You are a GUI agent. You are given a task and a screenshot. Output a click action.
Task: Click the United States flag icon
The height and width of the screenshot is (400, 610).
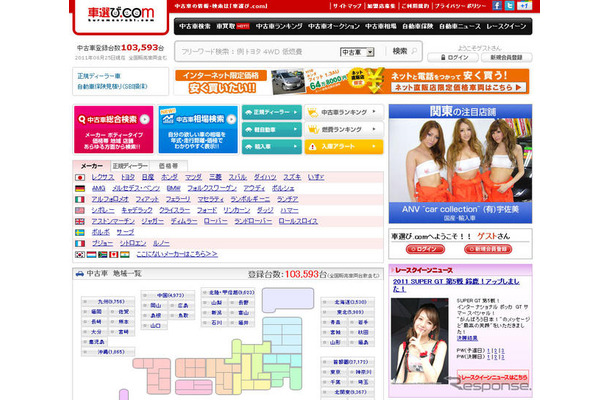point(80,210)
